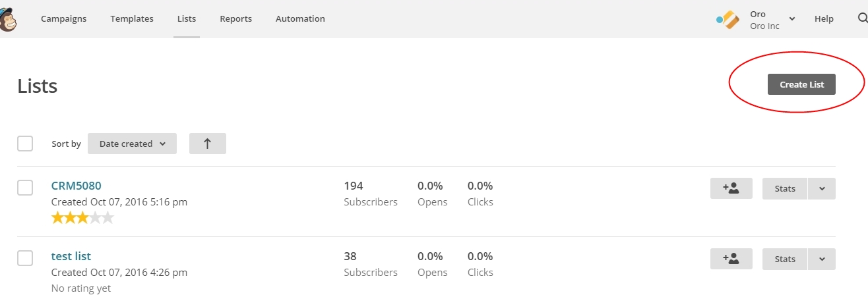
Task: Click the Oro account avatar icon
Action: click(x=728, y=20)
